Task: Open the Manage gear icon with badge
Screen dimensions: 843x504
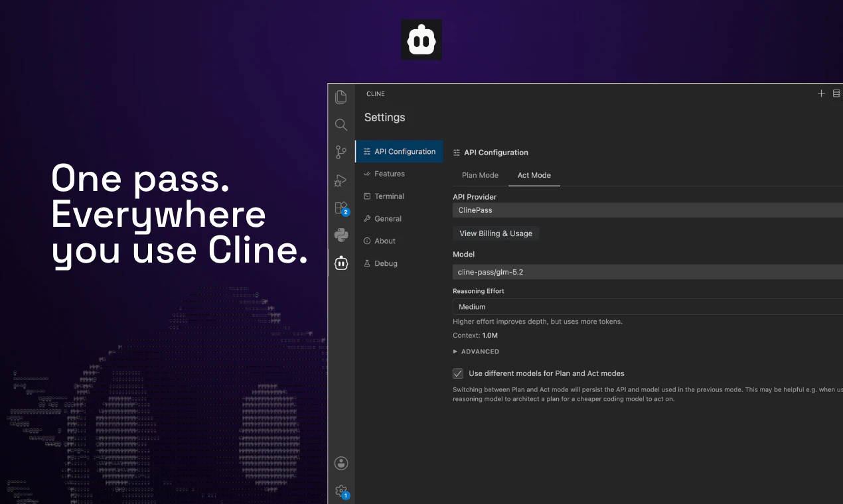Action: click(341, 491)
